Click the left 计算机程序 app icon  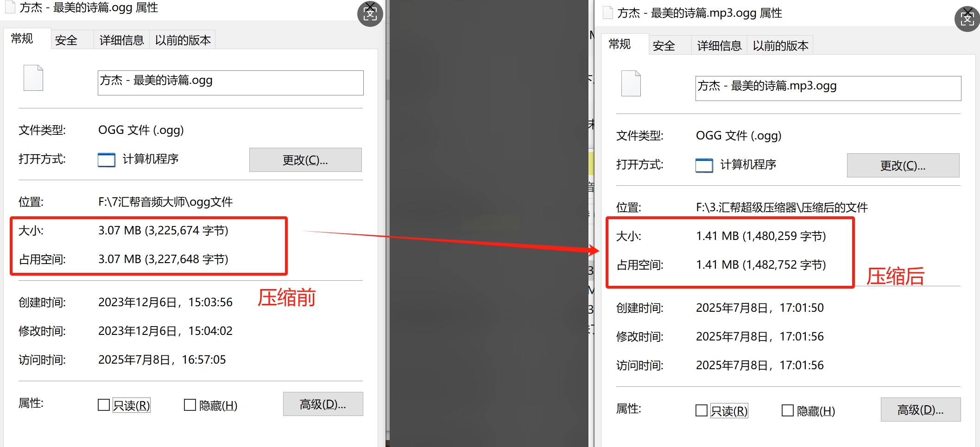click(x=107, y=160)
